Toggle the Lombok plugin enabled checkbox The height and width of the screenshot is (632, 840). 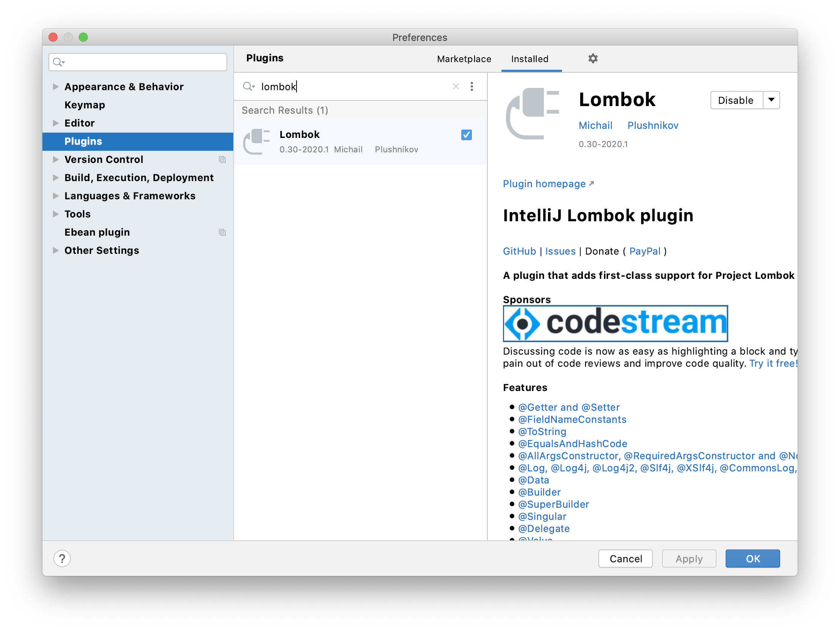pos(466,135)
